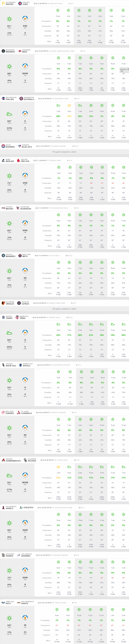
Task: Click the 28% precipitation value for Phillies–Nationals
Action: coord(58,116)
